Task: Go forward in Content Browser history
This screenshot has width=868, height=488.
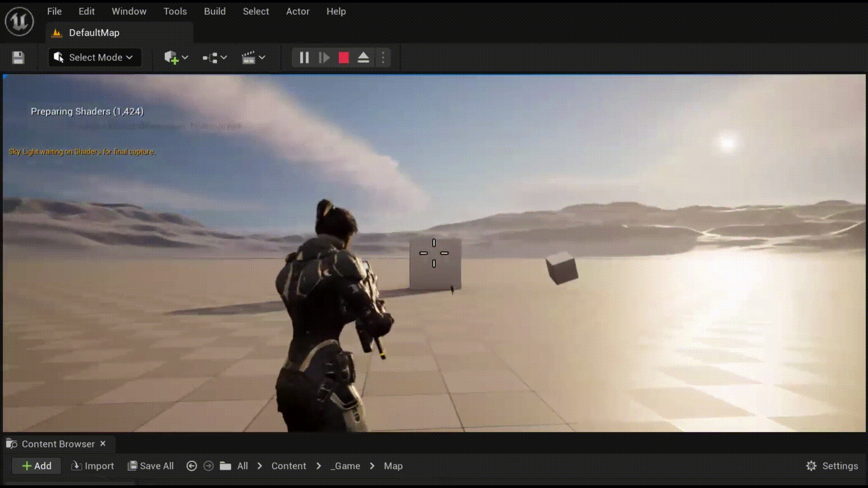Action: pyautogui.click(x=208, y=466)
